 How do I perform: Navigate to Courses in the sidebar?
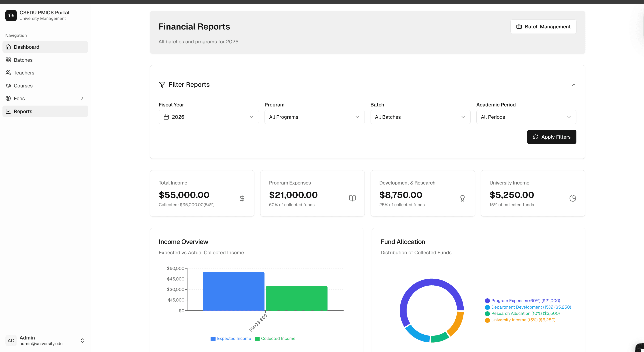point(45,86)
